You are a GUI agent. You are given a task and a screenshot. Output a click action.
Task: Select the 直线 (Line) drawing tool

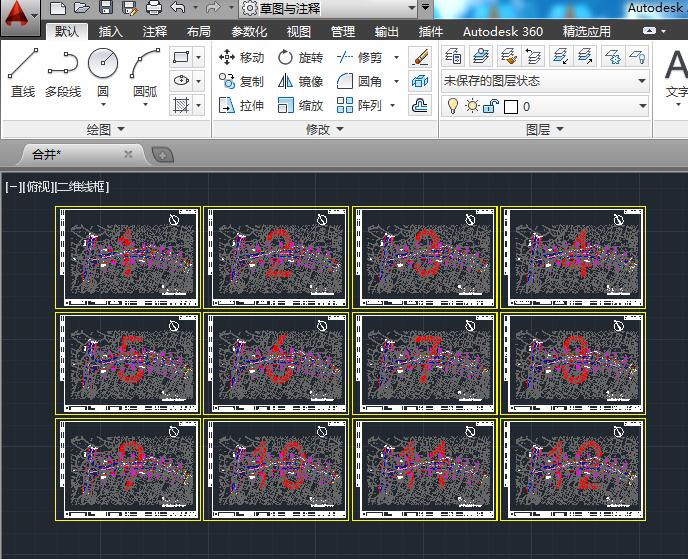(x=22, y=73)
